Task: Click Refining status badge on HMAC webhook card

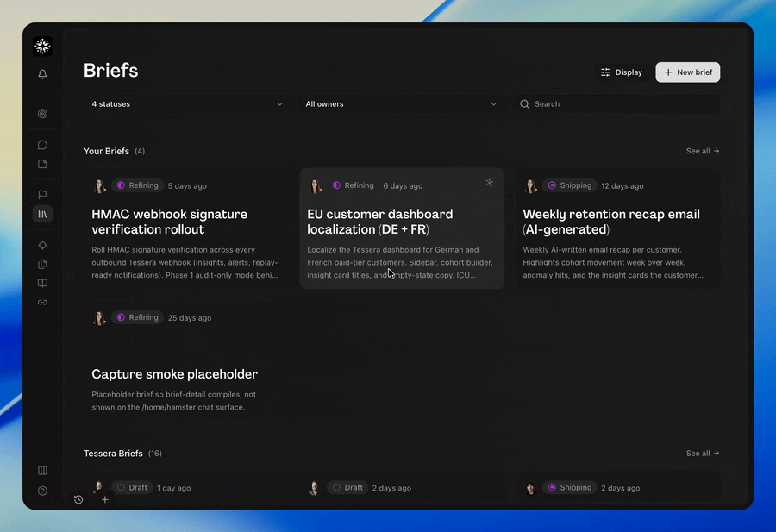Action: tap(138, 185)
